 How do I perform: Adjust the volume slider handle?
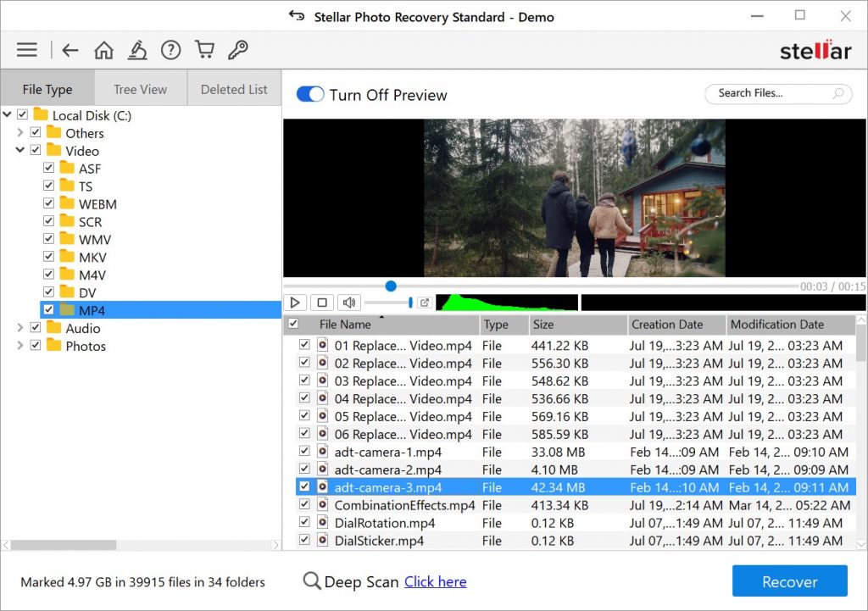click(410, 303)
